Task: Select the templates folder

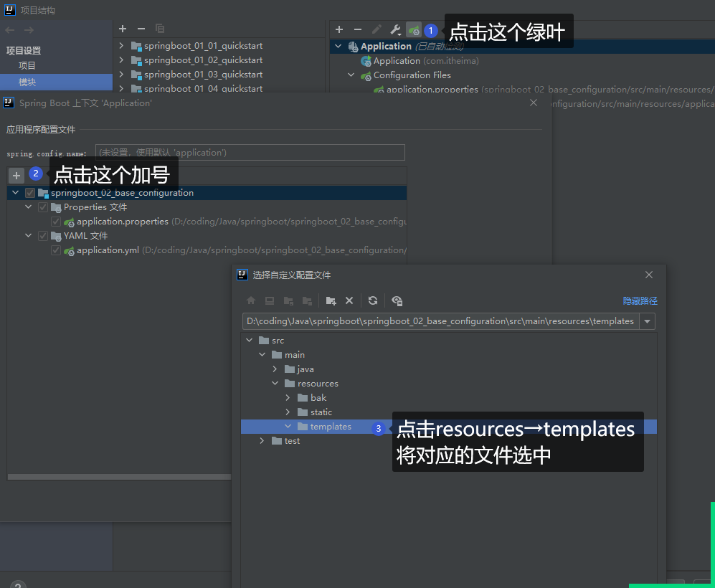Action: point(331,427)
